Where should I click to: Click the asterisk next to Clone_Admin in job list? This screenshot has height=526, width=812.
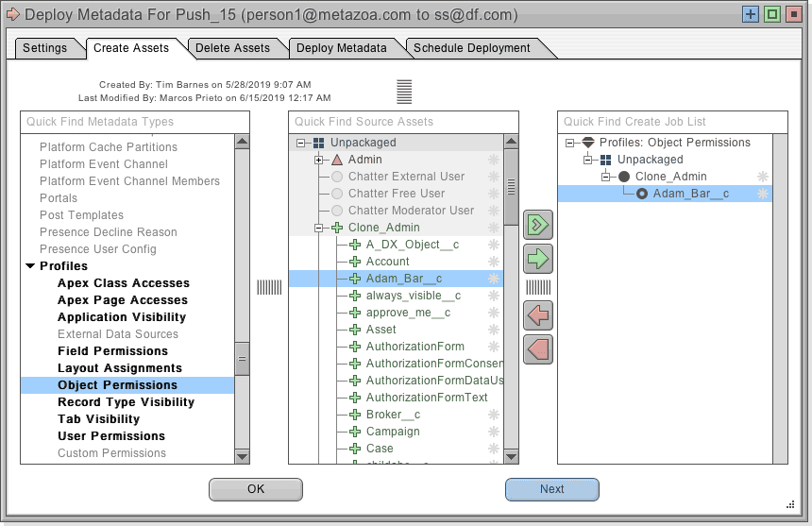762,177
